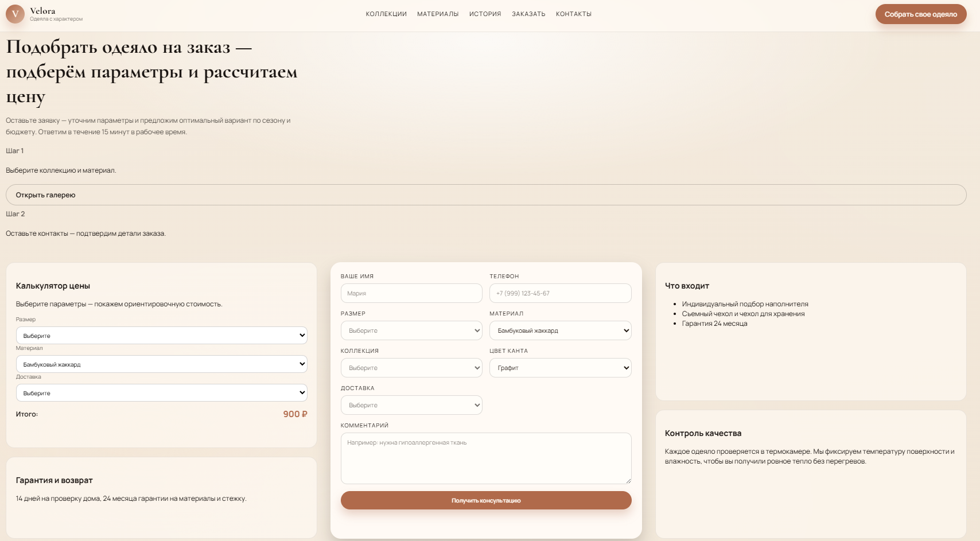Click the Гарантия и возврат heading
Image resolution: width=980 pixels, height=541 pixels.
click(x=54, y=480)
